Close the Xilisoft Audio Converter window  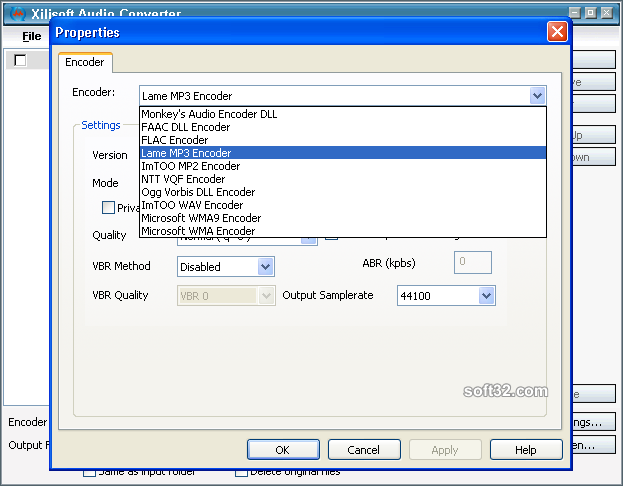pyautogui.click(x=607, y=13)
